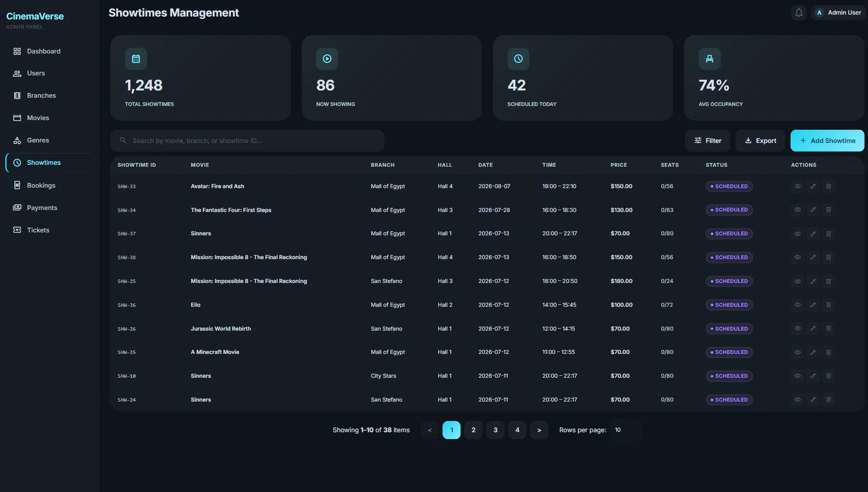868x492 pixels.
Task: Edit showtime SHW-34 with pencil icon
Action: [x=813, y=210]
